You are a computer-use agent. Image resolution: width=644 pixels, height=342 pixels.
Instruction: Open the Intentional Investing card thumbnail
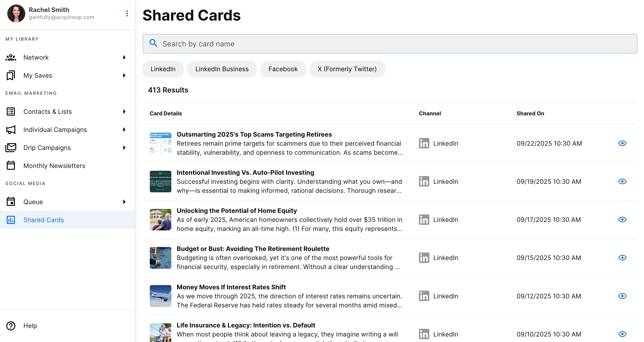coord(161,182)
